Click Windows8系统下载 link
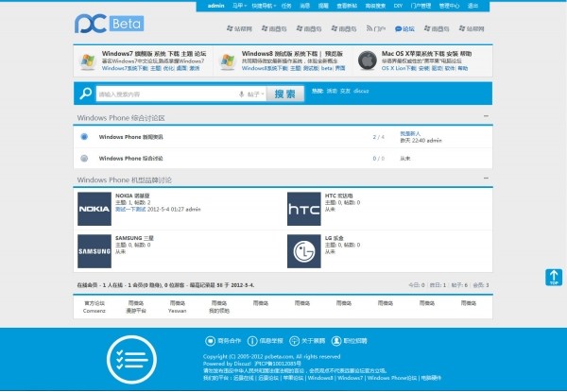This screenshot has height=392, width=567. click(x=265, y=68)
